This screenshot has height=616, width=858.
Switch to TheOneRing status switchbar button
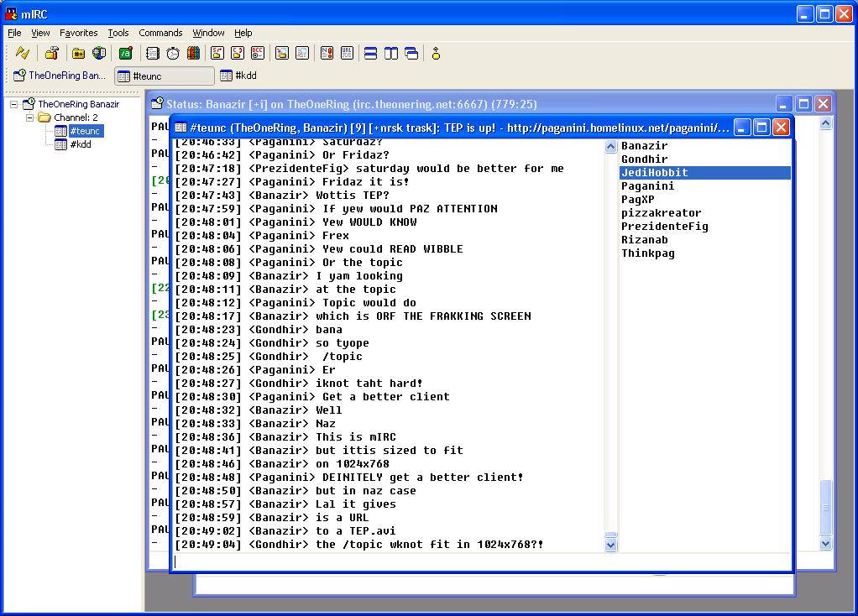coord(60,76)
